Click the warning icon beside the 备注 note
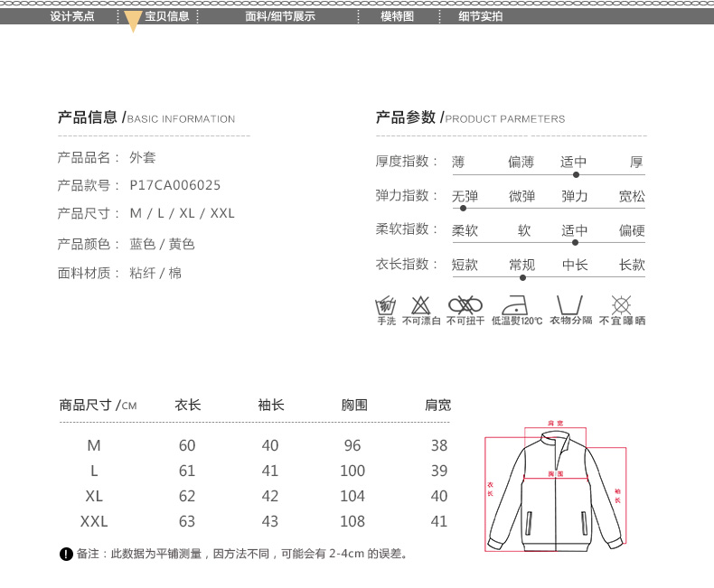 coord(66,554)
